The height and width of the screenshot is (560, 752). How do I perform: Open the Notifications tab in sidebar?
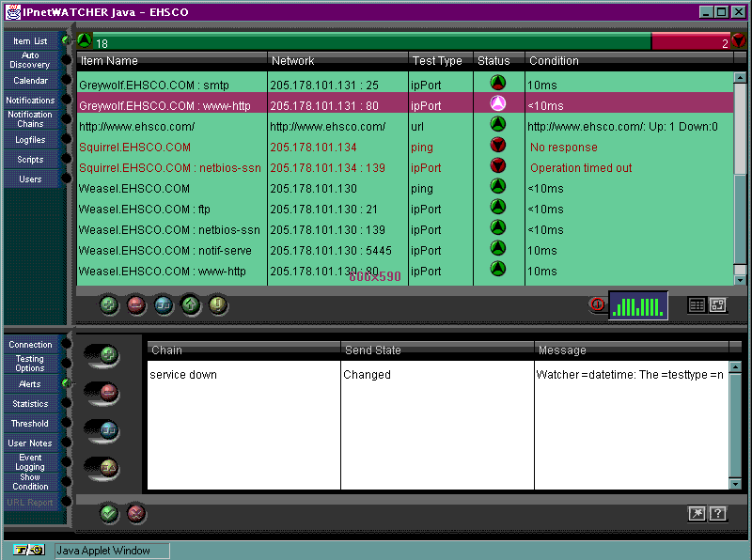pos(31,101)
